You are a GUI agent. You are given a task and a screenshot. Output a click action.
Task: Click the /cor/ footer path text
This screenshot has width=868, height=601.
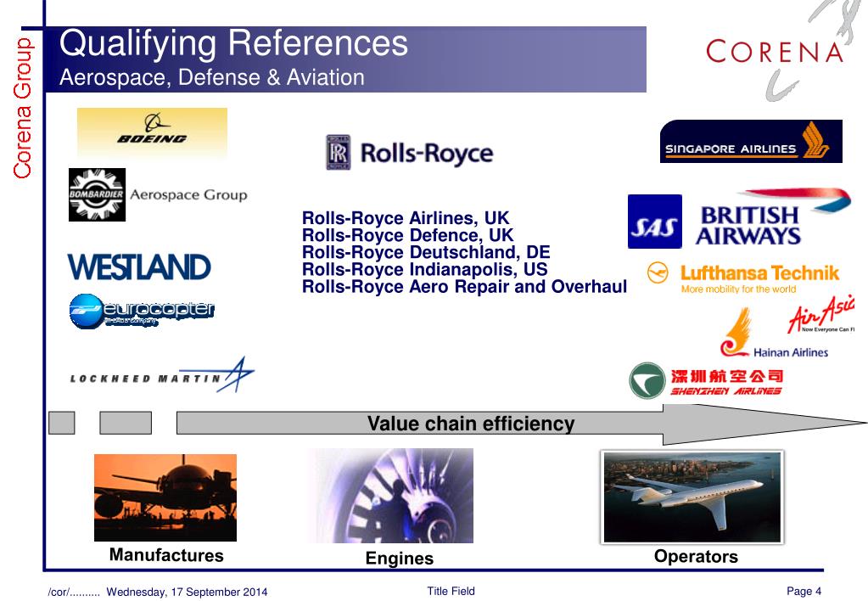point(74,593)
